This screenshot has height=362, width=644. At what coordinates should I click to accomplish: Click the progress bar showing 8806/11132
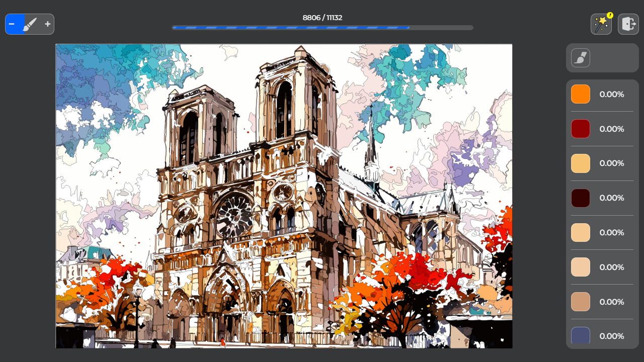coord(322,28)
